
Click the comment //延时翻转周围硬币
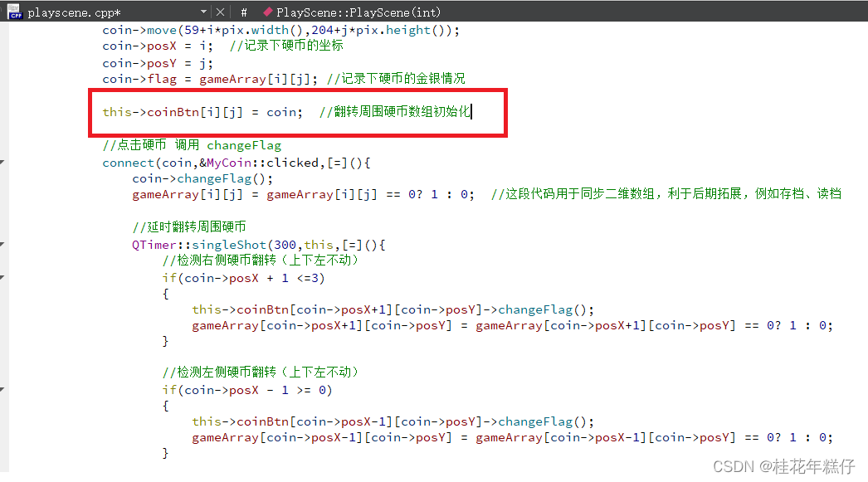coord(188,226)
